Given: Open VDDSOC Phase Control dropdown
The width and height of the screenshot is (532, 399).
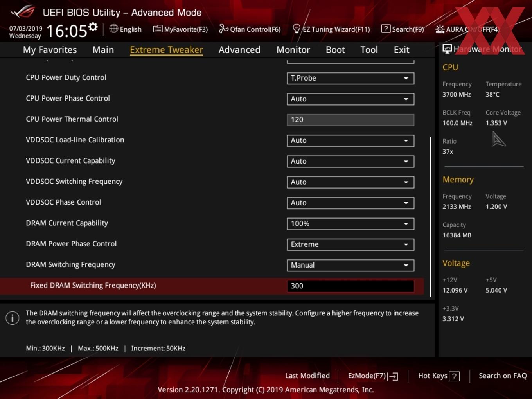Looking at the screenshot, I should (350, 203).
